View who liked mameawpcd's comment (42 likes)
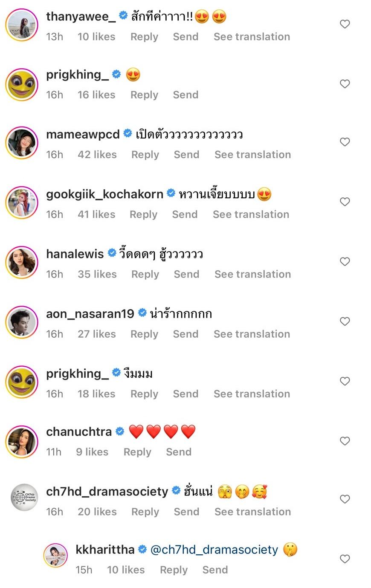The image size is (371, 588). point(97,154)
